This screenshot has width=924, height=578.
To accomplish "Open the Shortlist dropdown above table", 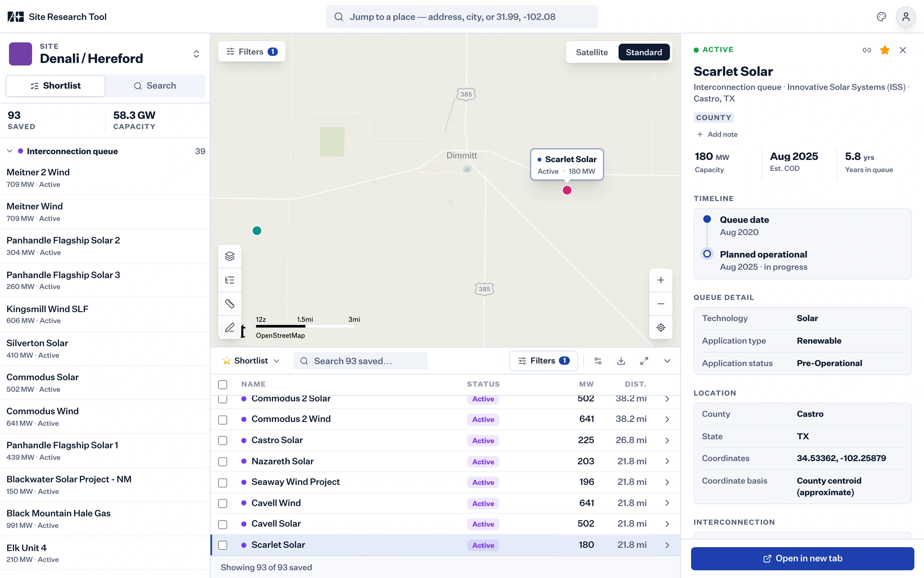I will click(x=251, y=361).
